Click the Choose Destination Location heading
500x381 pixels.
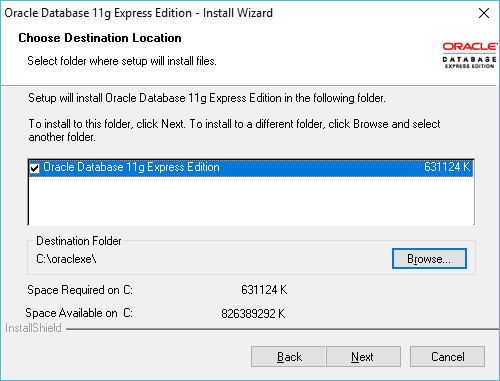[x=100, y=38]
